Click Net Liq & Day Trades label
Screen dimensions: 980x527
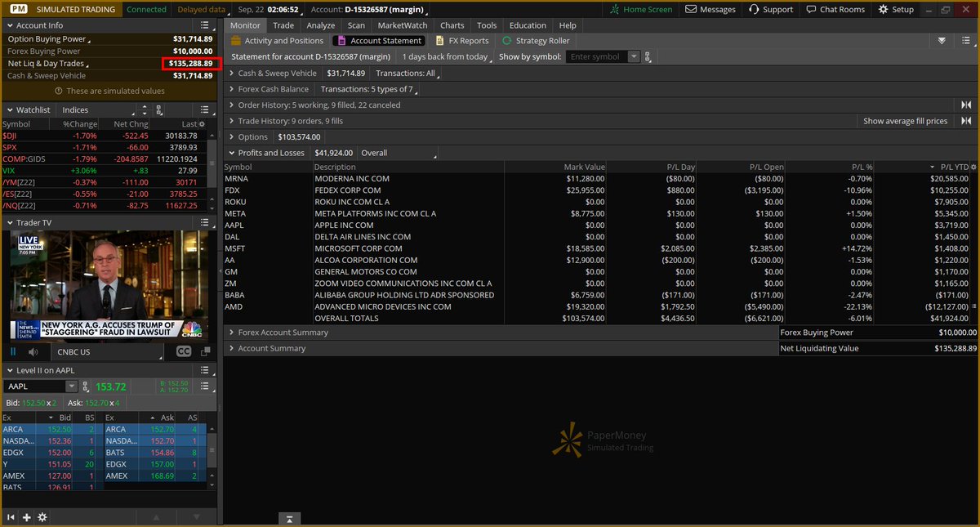(46, 63)
